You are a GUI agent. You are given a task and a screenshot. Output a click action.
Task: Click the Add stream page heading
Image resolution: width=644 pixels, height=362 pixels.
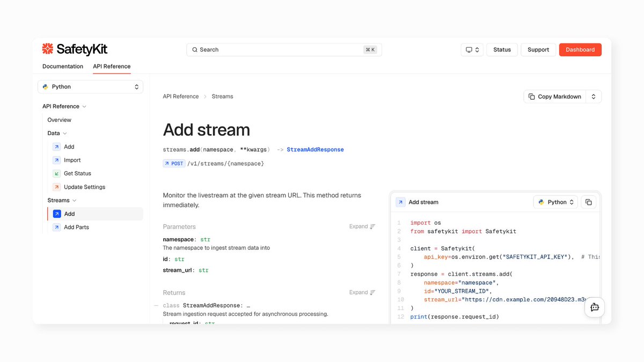[x=207, y=130]
